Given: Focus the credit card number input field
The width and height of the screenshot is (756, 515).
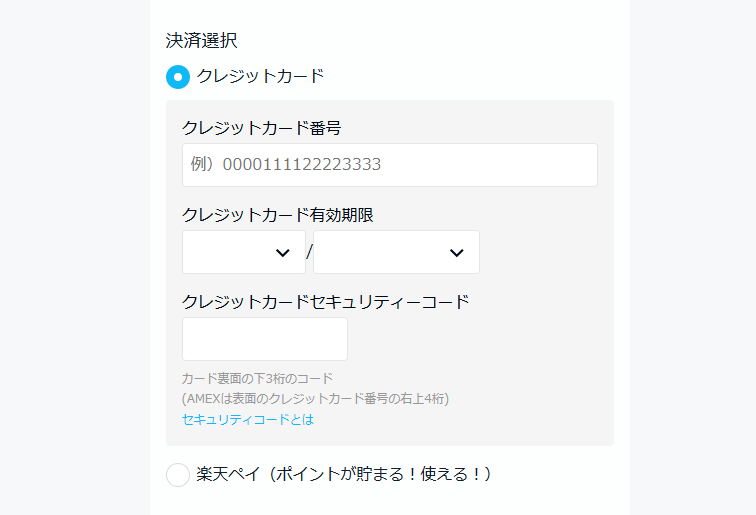Looking at the screenshot, I should click(x=389, y=165).
